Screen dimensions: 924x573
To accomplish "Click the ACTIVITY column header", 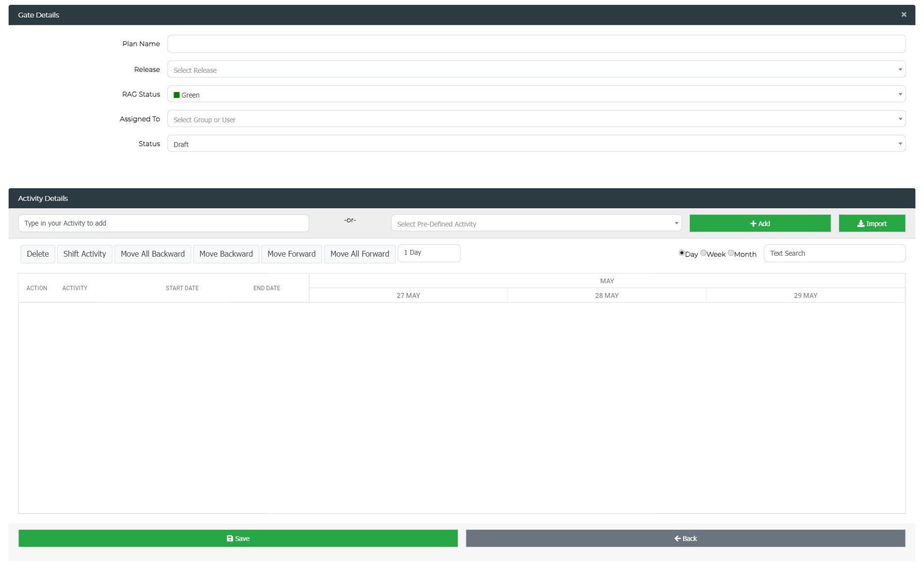I will coord(75,288).
